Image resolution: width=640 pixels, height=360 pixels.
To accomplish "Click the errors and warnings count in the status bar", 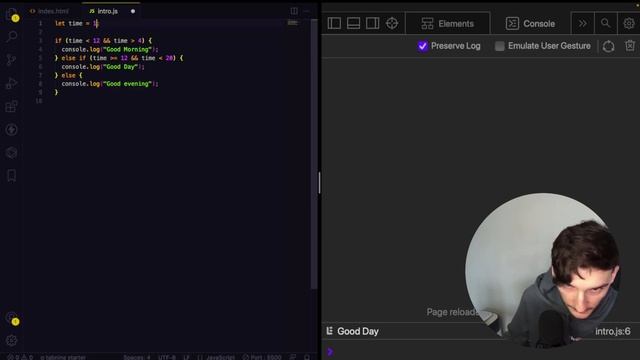I will coord(20,357).
